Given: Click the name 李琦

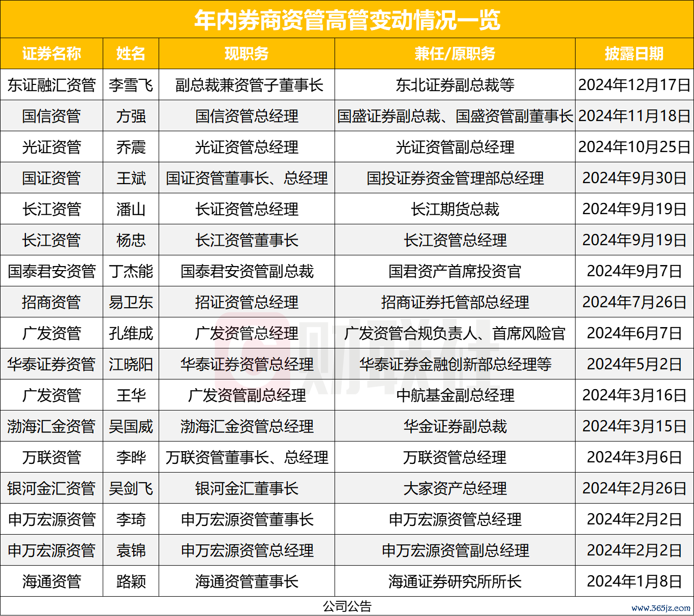Looking at the screenshot, I should point(131,519).
